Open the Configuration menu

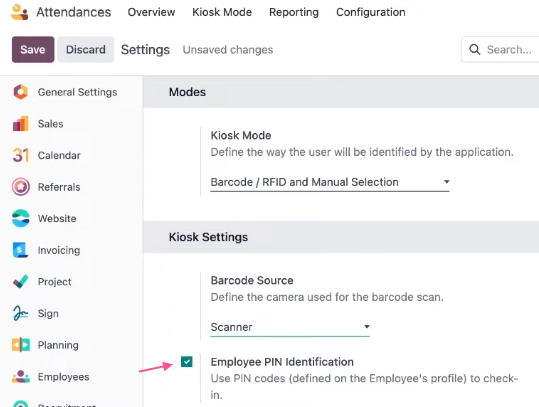click(x=371, y=12)
